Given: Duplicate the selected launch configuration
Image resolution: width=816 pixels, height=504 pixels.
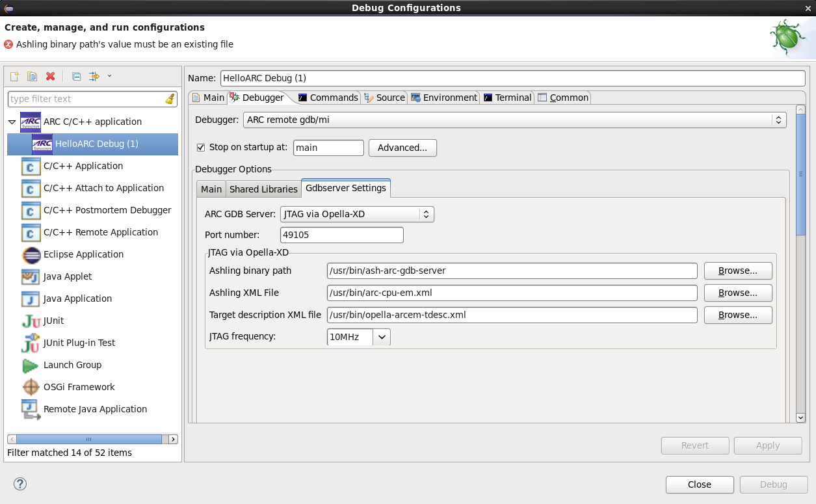Looking at the screenshot, I should (32, 77).
